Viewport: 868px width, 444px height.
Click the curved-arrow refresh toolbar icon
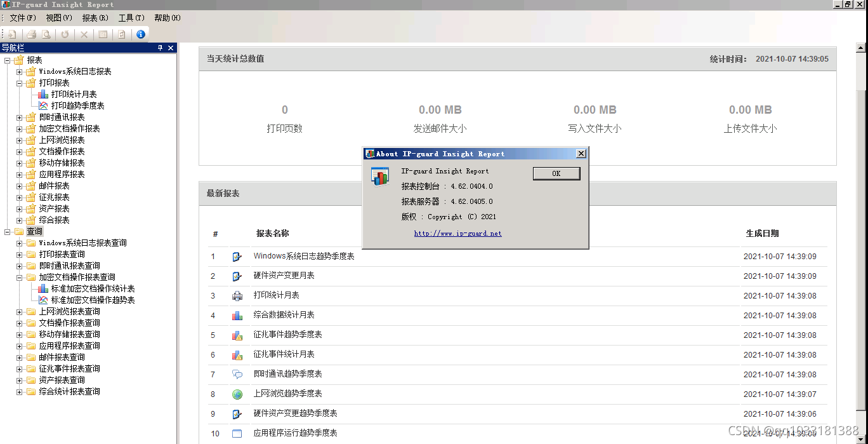point(65,34)
